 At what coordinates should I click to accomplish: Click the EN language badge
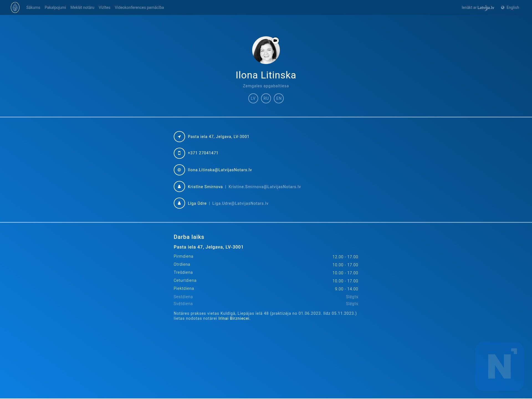pos(279,98)
